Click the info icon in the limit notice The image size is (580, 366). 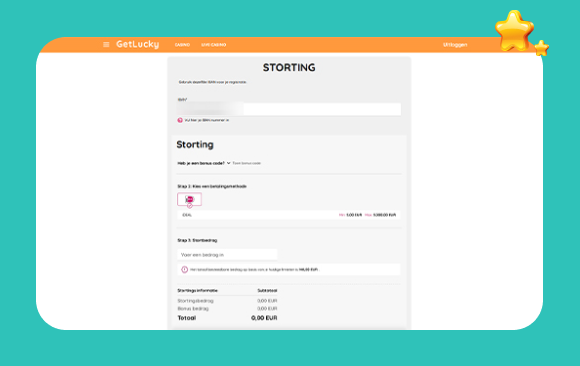tap(184, 269)
